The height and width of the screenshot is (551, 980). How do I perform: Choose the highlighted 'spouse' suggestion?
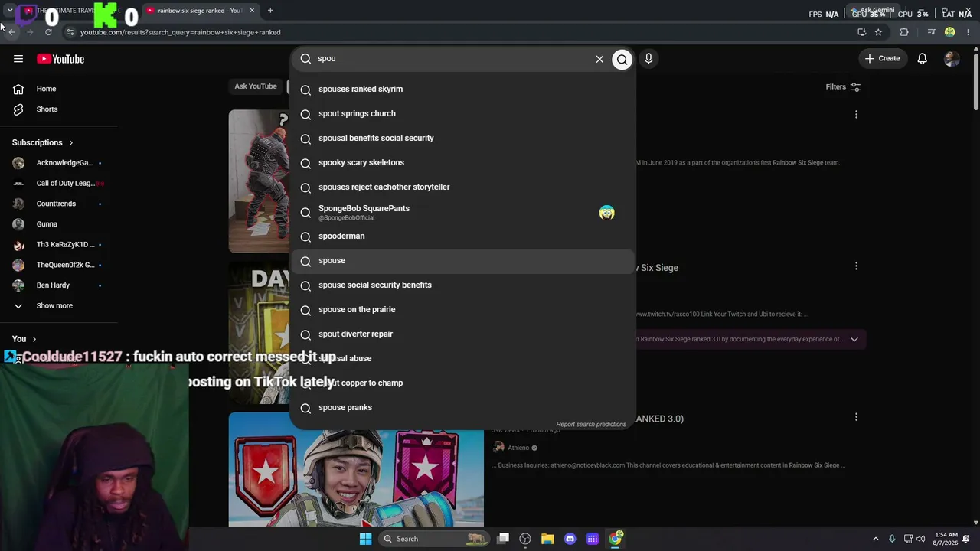point(462,260)
